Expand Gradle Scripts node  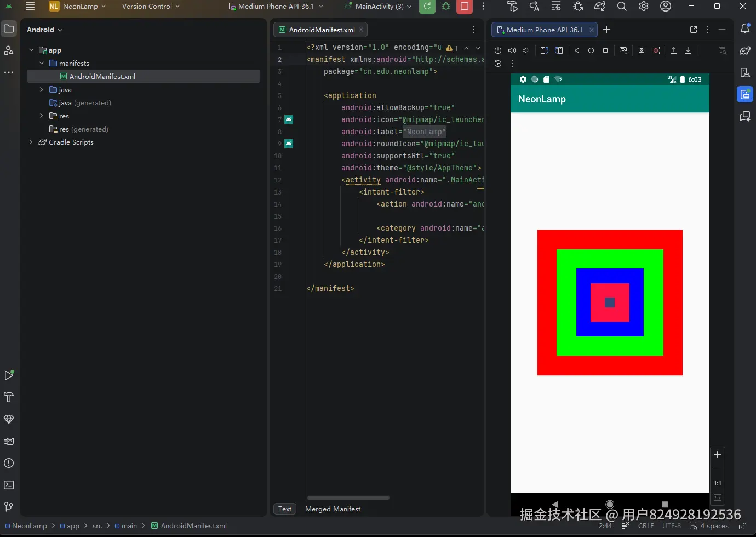[x=31, y=142]
